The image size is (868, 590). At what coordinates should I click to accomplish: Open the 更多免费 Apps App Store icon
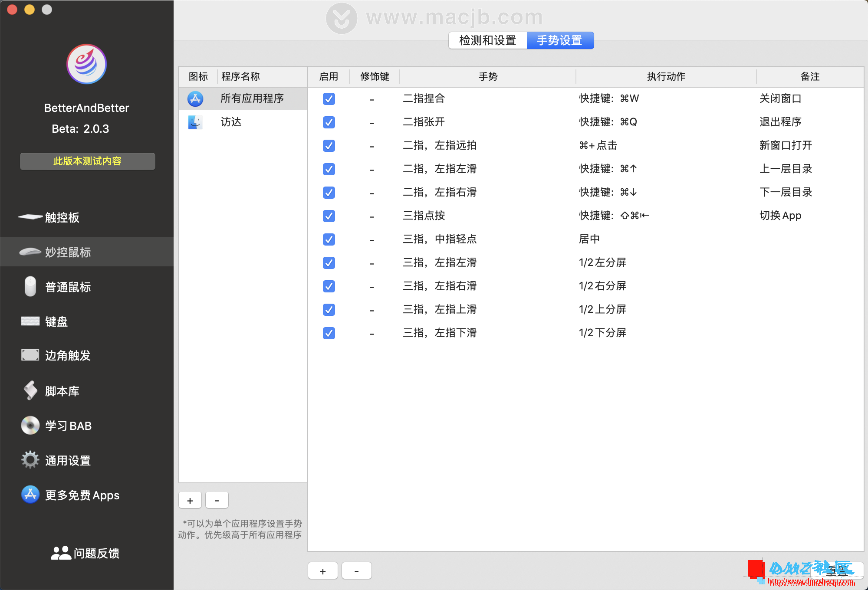point(30,495)
